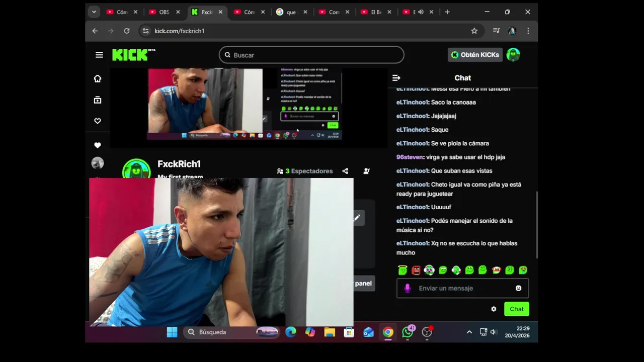Focus the Buscar search field
Viewport: 644px width, 362px height.
click(x=311, y=55)
